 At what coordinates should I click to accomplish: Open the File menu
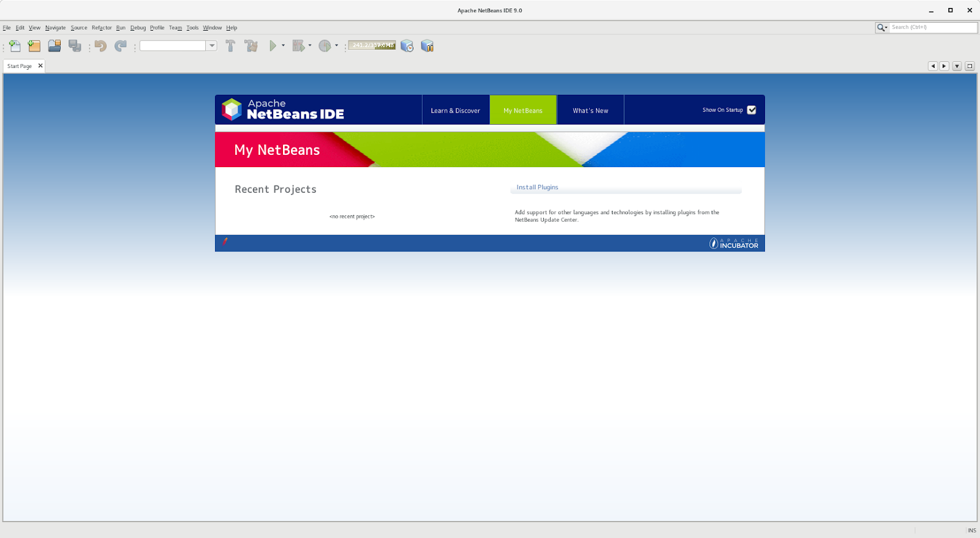[7, 28]
